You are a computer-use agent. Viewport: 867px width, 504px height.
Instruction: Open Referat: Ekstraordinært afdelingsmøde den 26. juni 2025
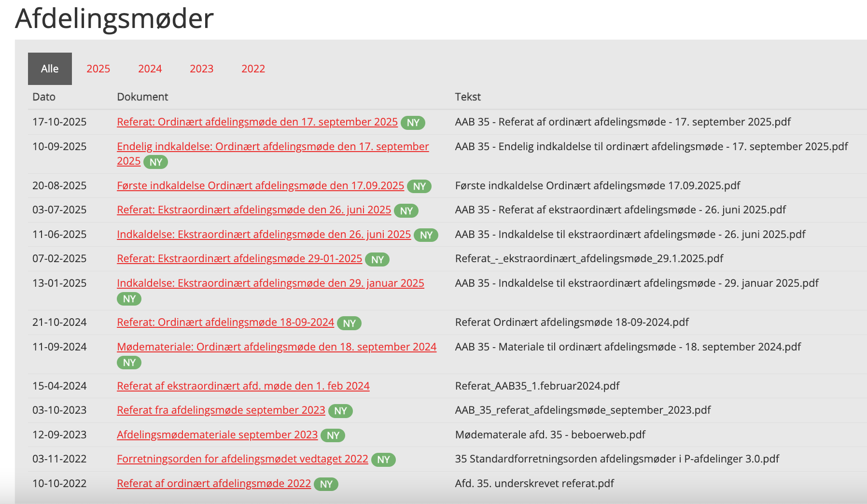click(253, 210)
